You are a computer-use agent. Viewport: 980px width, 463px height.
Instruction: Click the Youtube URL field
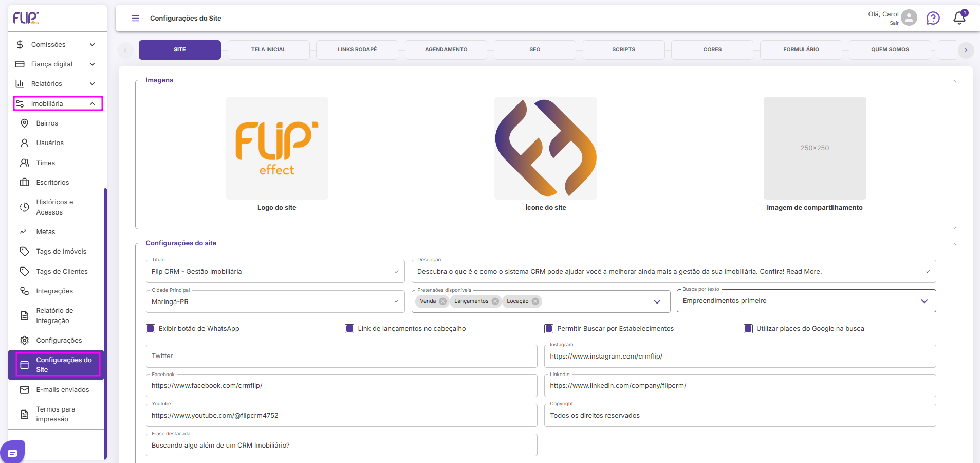click(342, 416)
